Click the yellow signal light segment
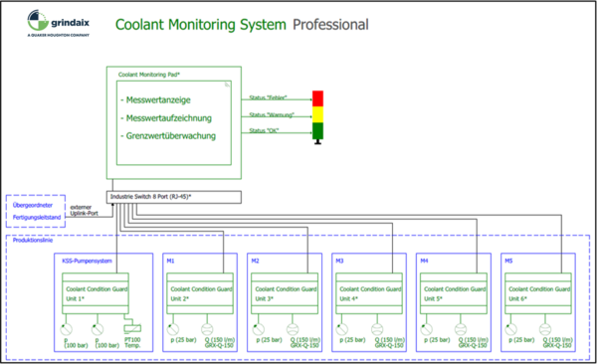The image size is (597, 364). pos(318,114)
